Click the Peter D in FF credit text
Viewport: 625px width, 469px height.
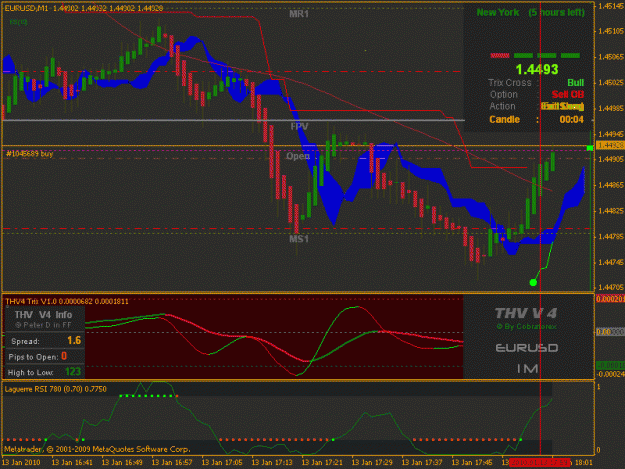(43, 325)
